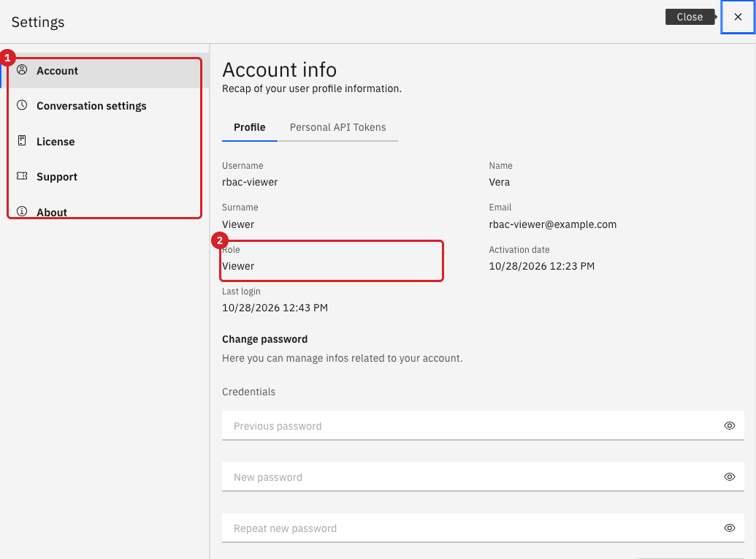
Task: Focus the New password input
Action: [483, 476]
